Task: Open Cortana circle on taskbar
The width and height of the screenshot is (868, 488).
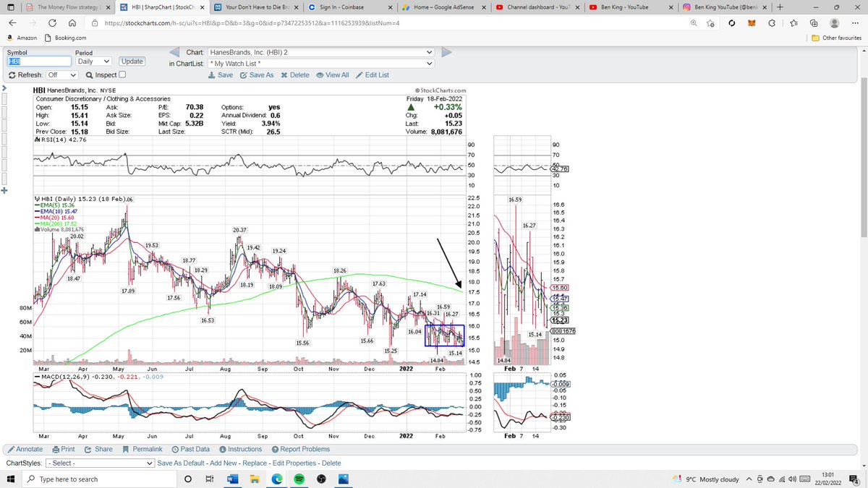Action: coord(188,479)
